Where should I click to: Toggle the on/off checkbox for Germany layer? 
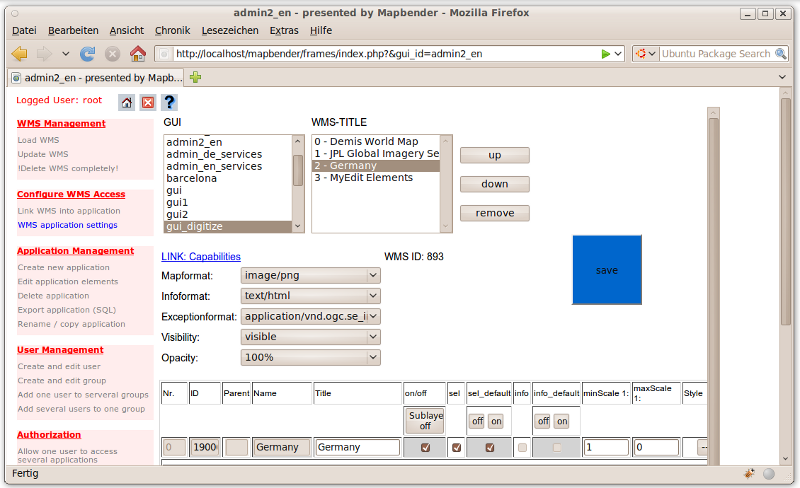pos(425,448)
